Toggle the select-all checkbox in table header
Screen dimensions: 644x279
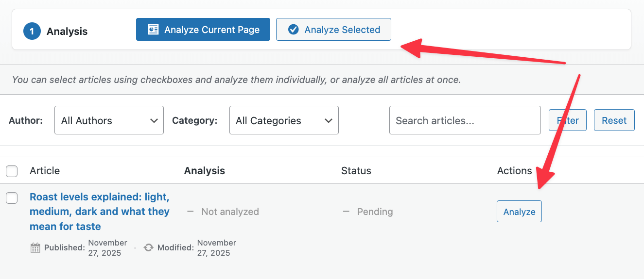12,171
